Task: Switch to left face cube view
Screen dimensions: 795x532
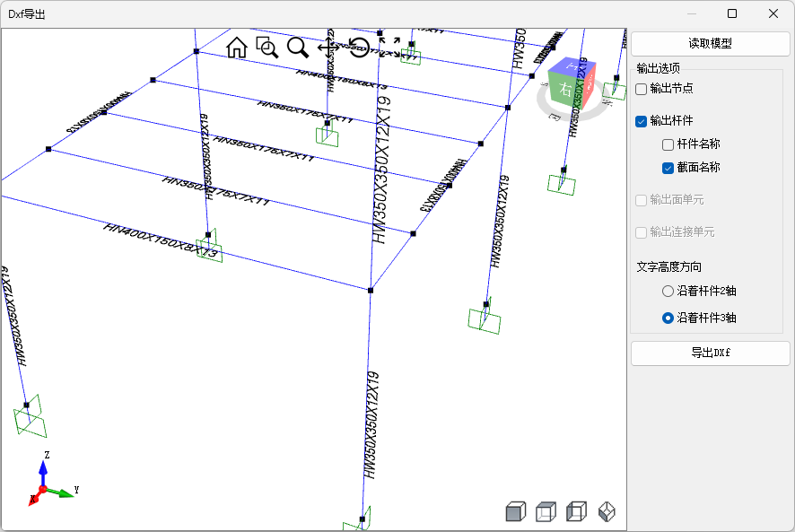Action: [577, 512]
